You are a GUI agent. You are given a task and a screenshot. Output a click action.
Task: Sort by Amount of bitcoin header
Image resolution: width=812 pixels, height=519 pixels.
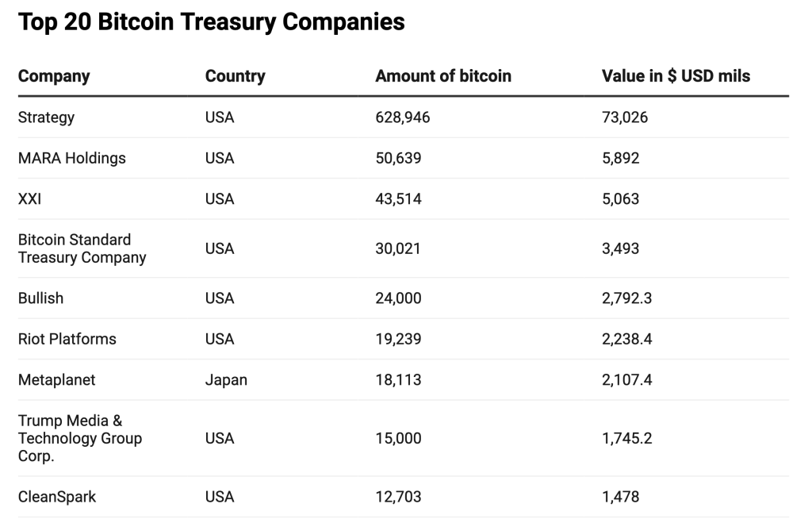(442, 76)
